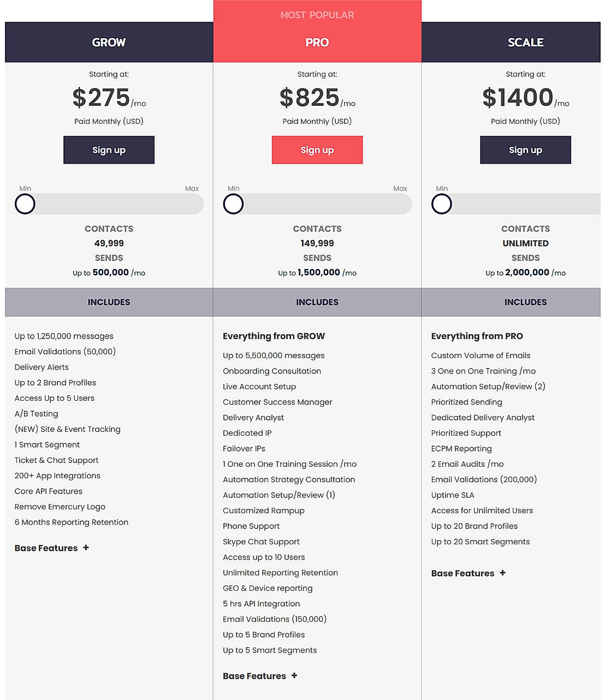This screenshot has height=700, width=605.
Task: Click the Everything from GROW heading
Action: pyautogui.click(x=274, y=336)
